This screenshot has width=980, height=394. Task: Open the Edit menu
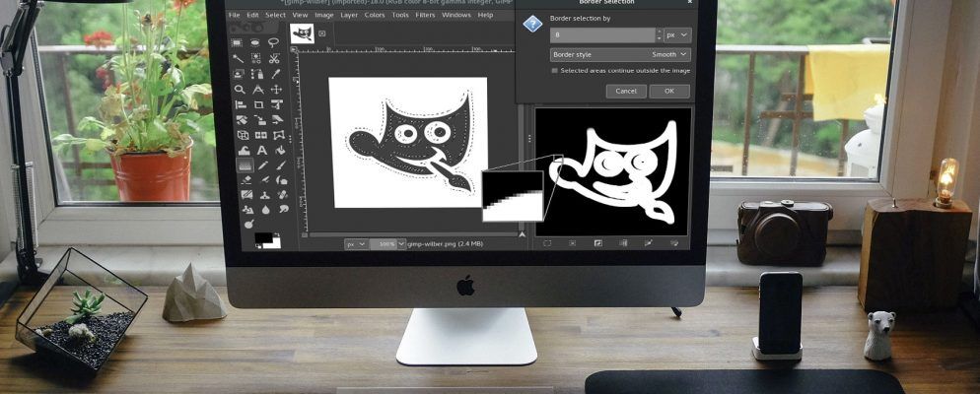(x=252, y=15)
